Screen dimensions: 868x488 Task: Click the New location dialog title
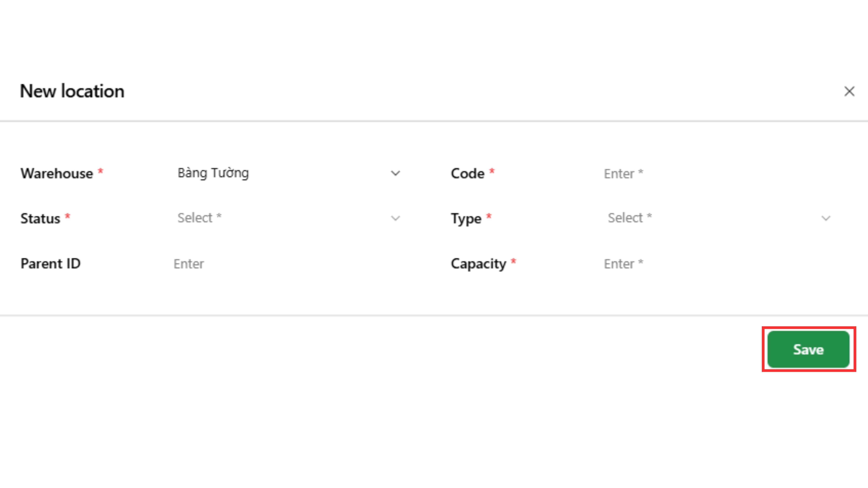(72, 91)
